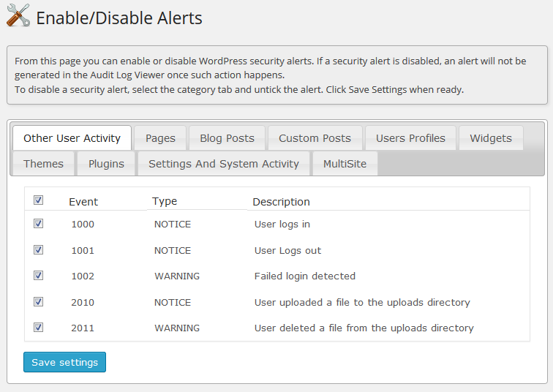Click the Other User Activity tab
Viewport: 553px width, 392px height.
[x=72, y=137]
